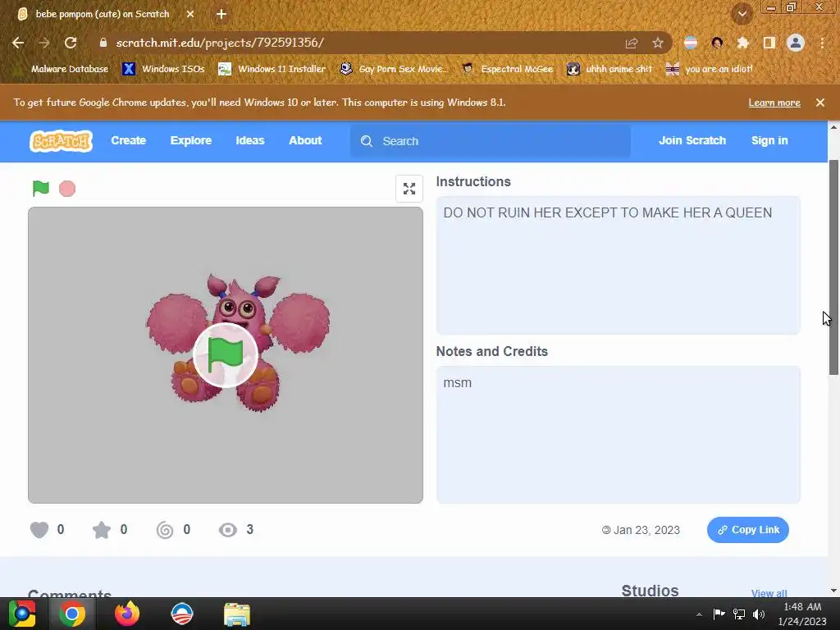The height and width of the screenshot is (630, 840).
Task: Click the Instructions text box
Action: pyautogui.click(x=619, y=265)
